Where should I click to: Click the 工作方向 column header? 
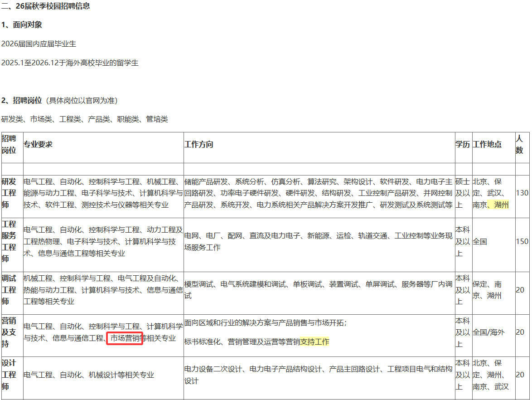point(198,144)
